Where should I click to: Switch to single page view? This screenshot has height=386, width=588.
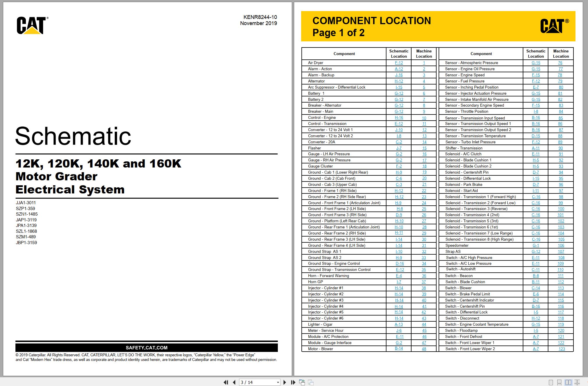(x=551, y=382)
